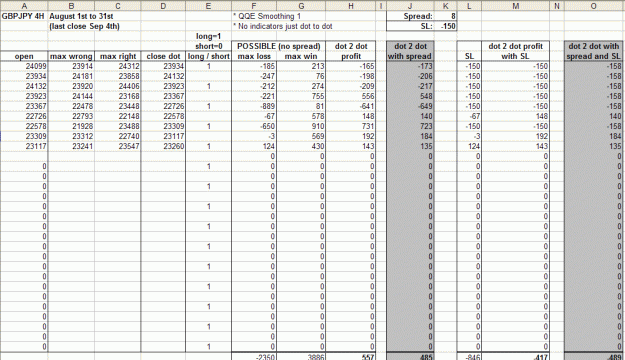Viewport: 625px width, 360px height.
Task: Select column M header
Action: click(x=515, y=6)
